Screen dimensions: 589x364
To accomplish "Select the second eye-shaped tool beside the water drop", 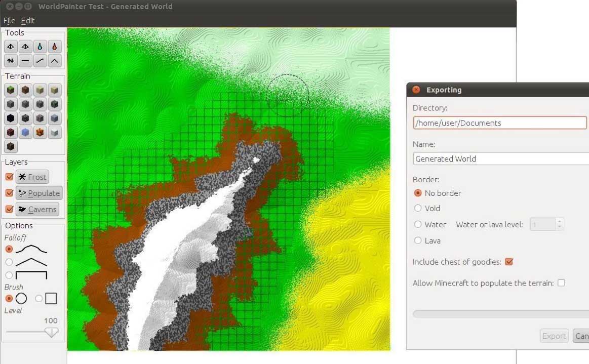I will (x=25, y=47).
